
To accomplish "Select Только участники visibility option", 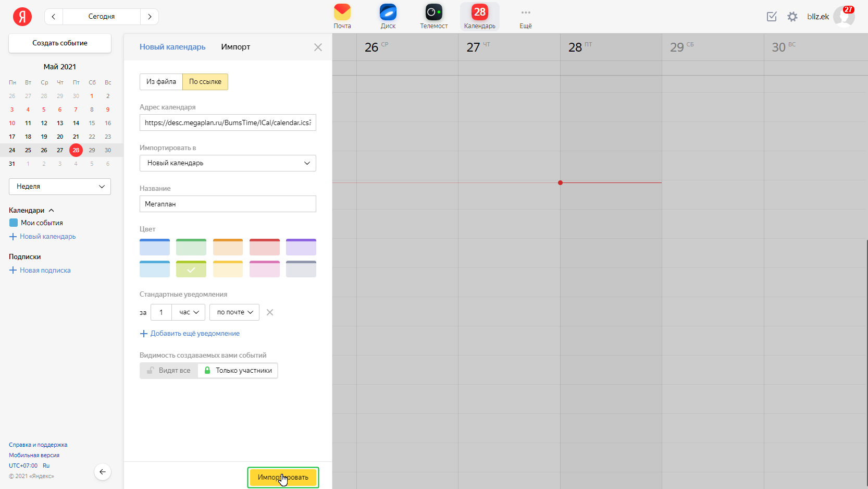I will click(x=238, y=371).
